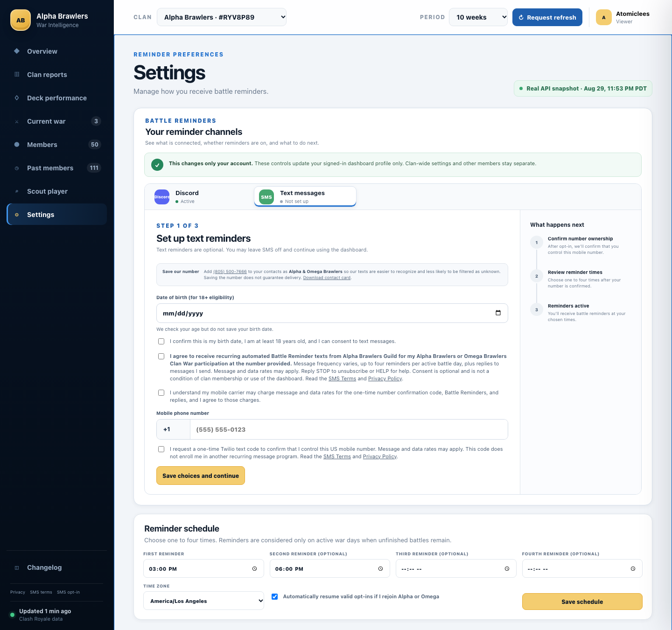Select the Text messages channel tab
Image resolution: width=672 pixels, height=630 pixels.
coord(305,196)
